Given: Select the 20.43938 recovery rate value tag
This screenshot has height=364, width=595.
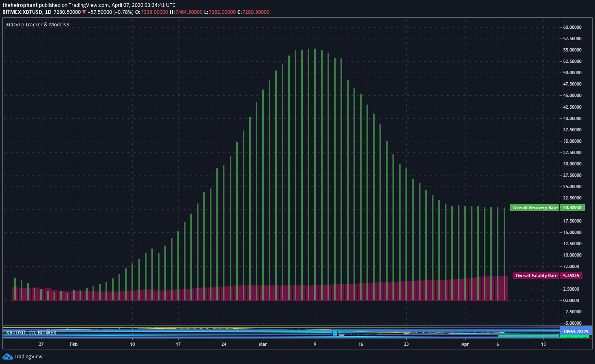Looking at the screenshot, I should pos(572,208).
